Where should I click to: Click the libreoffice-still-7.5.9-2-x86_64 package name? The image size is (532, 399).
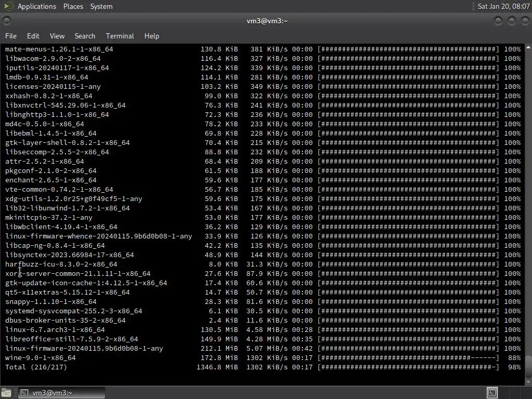pyautogui.click(x=72, y=339)
